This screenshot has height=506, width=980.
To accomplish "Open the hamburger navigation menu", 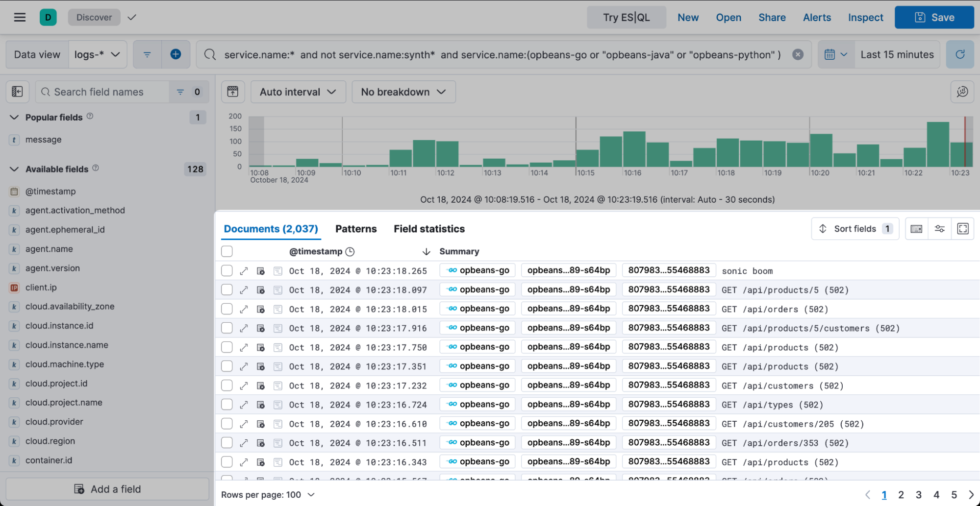I will tap(20, 18).
